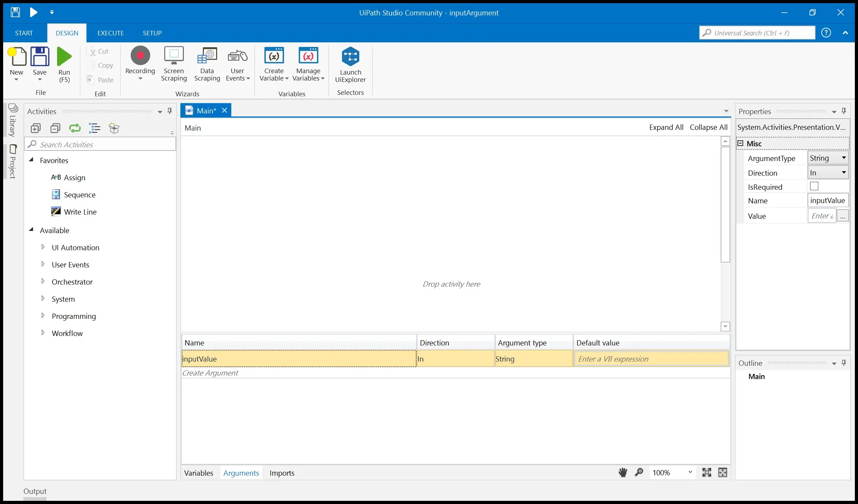Screen dimensions: 858x504
Task: Open the ArgumentType String dropdown
Action: (x=828, y=158)
